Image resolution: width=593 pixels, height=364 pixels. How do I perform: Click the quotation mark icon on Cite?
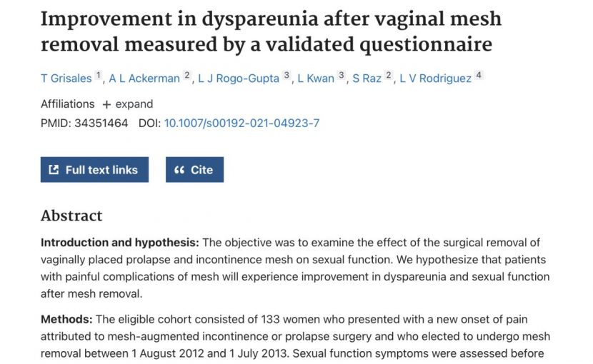click(179, 170)
